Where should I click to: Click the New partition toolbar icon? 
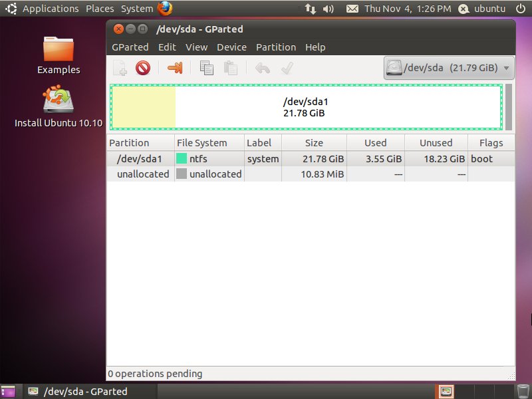120,68
